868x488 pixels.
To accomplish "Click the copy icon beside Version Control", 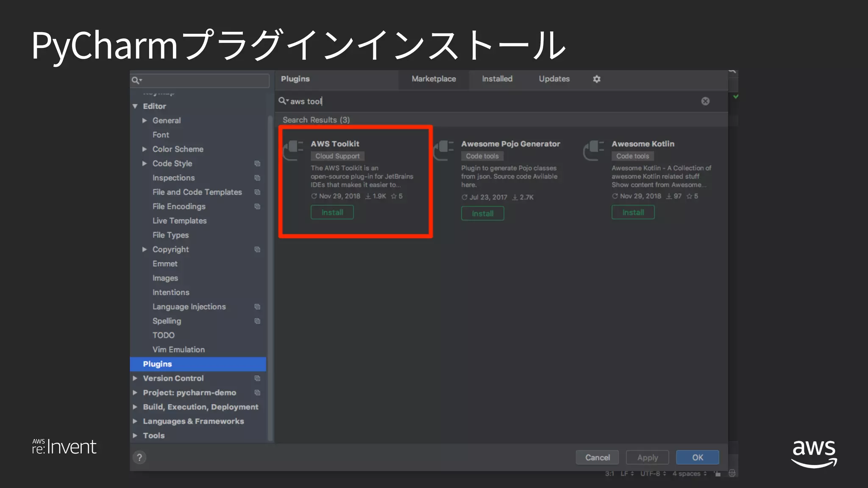I will pyautogui.click(x=257, y=378).
